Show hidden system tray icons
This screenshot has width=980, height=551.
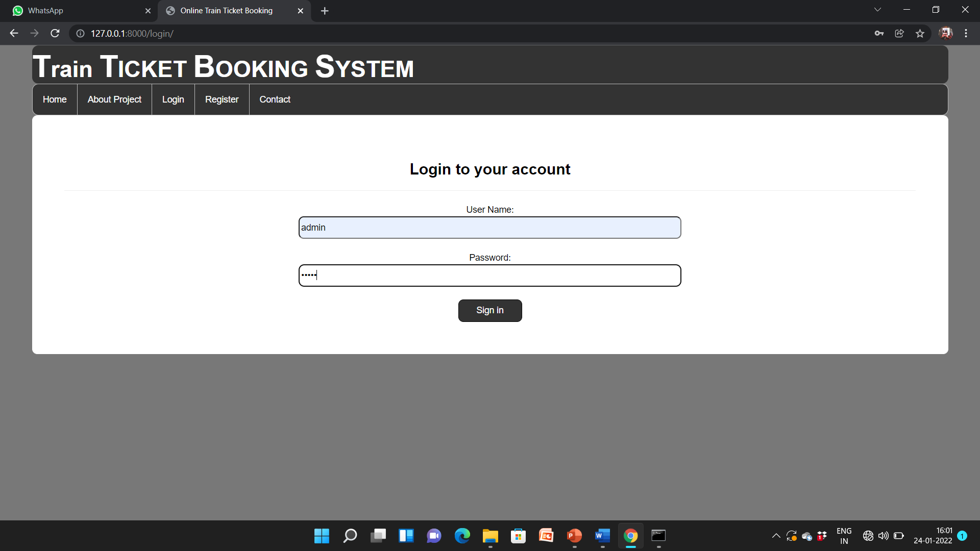pyautogui.click(x=776, y=536)
